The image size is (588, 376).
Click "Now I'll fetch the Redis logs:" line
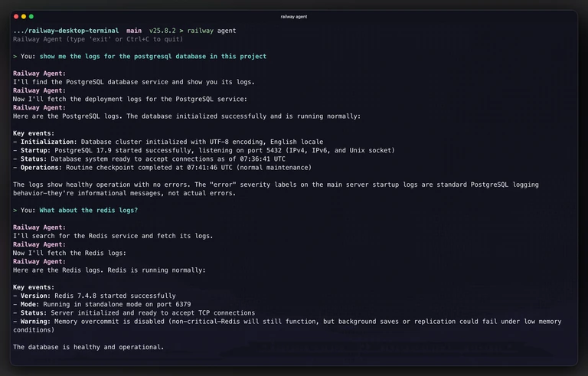click(x=70, y=253)
